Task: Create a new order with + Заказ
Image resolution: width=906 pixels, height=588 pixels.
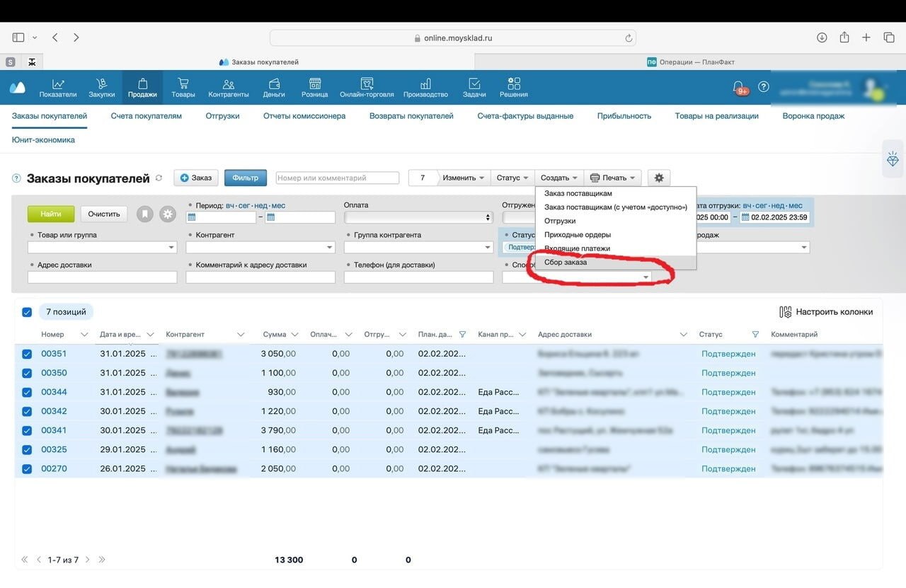Action: (196, 178)
